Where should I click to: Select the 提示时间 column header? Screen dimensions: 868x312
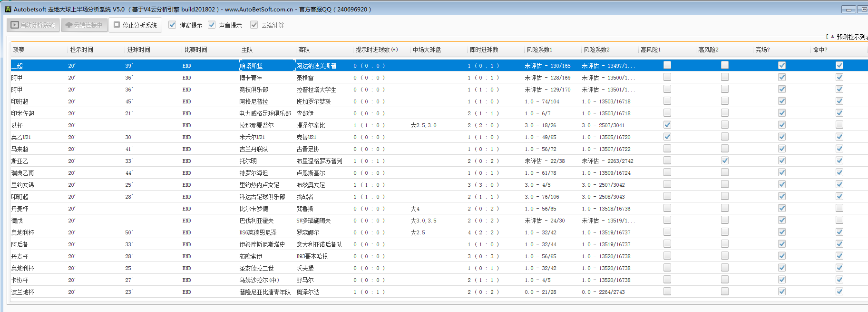click(82, 50)
